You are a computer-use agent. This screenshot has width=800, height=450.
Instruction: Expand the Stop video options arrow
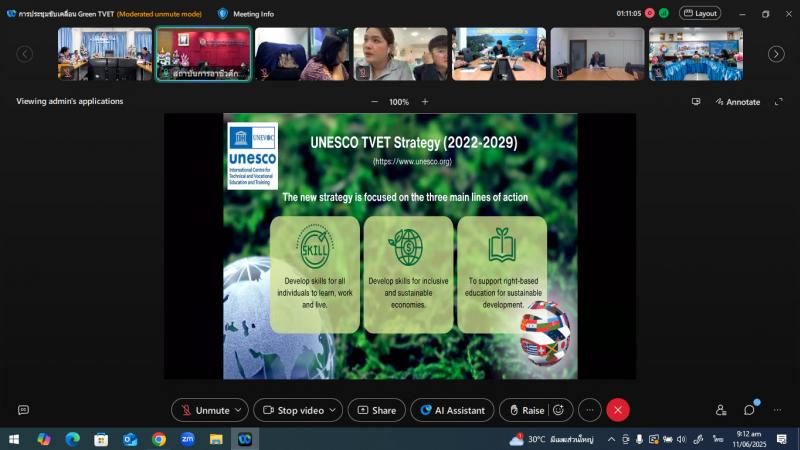pyautogui.click(x=333, y=410)
